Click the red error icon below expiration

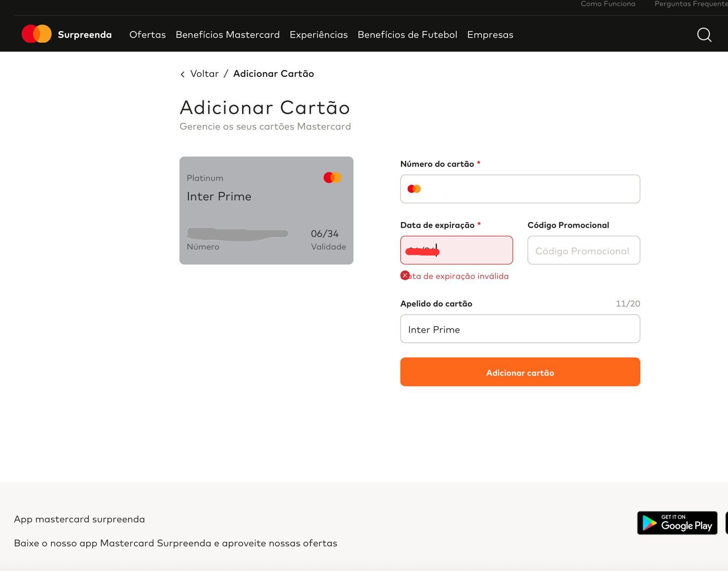point(405,275)
